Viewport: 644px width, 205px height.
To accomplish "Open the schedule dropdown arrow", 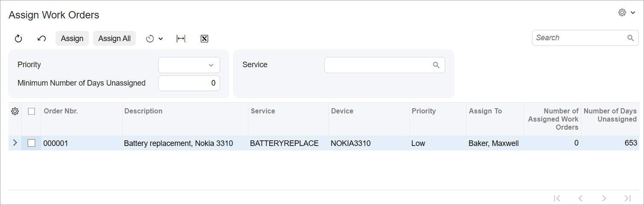I will point(161,39).
